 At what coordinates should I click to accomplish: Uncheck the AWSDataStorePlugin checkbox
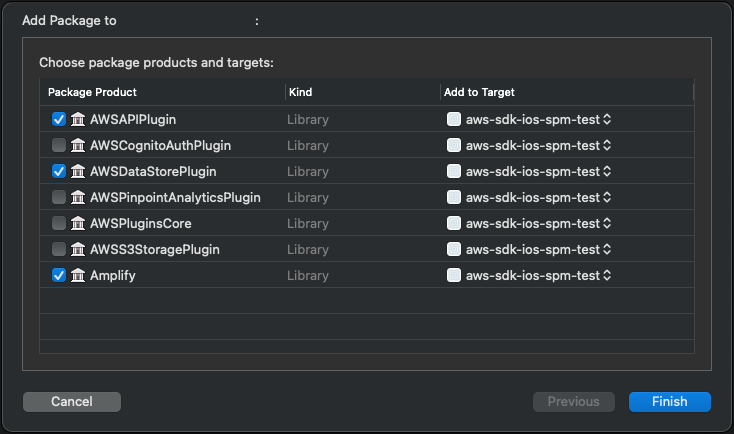pos(59,171)
